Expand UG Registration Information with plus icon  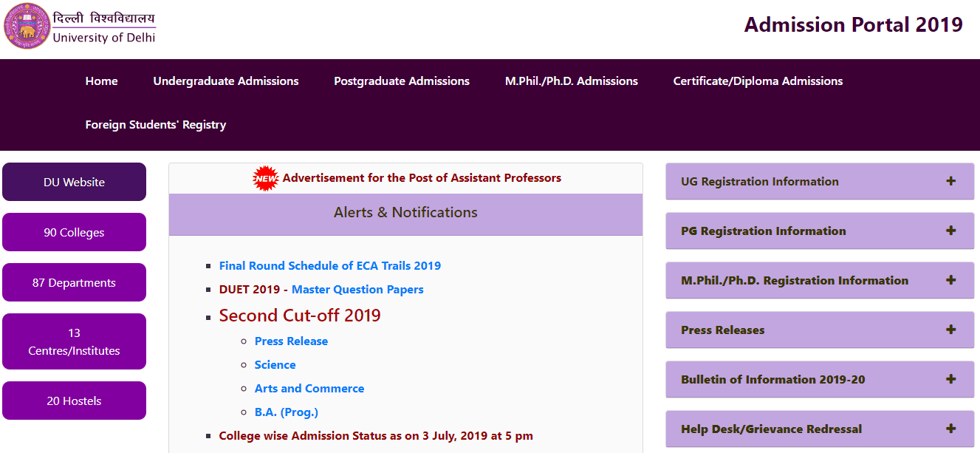tap(950, 181)
